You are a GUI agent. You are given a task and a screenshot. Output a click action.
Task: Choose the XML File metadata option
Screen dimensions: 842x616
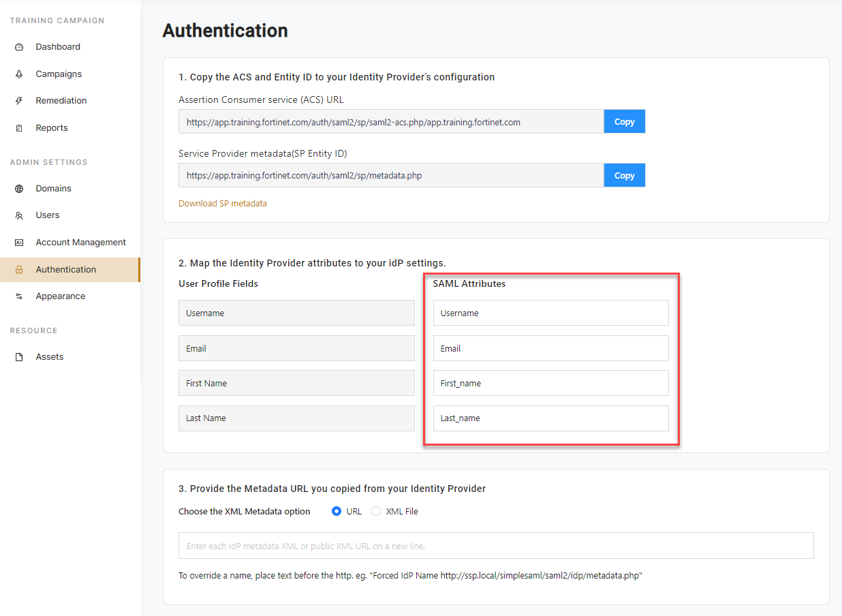375,511
